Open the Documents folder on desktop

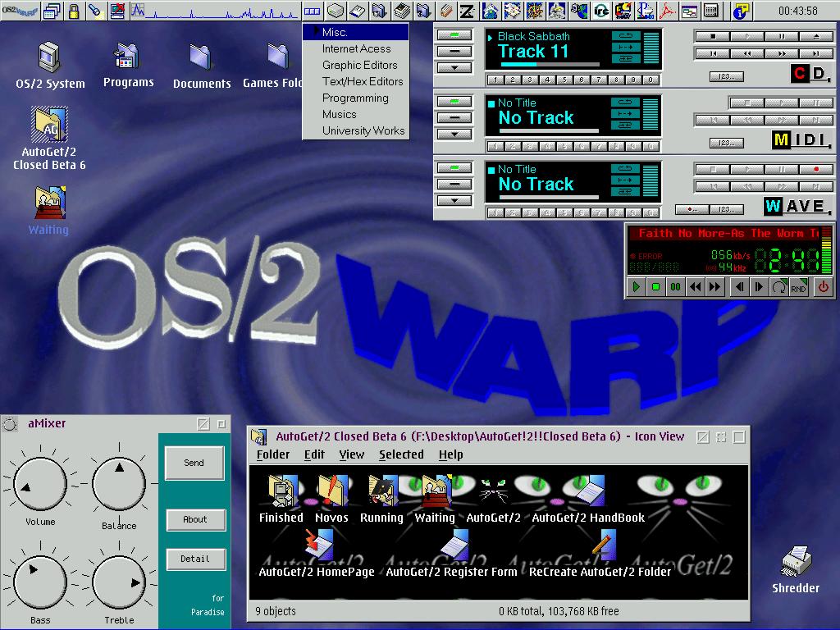pyautogui.click(x=202, y=65)
